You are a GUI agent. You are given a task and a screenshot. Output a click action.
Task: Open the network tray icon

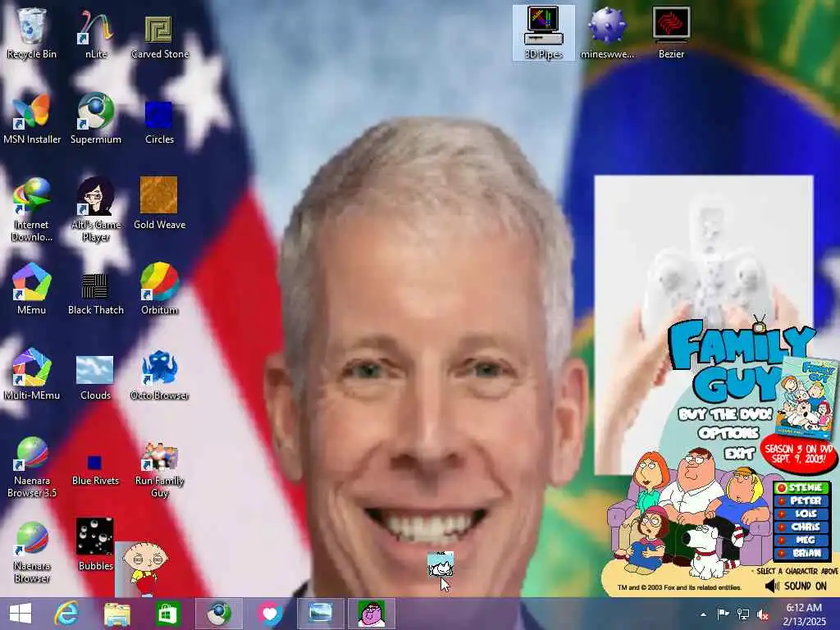[x=743, y=614]
